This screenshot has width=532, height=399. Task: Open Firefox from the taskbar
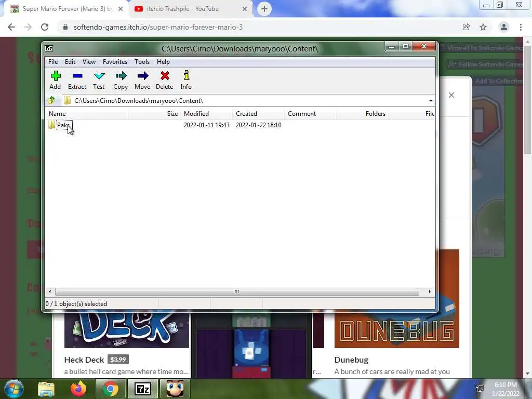coord(78,389)
